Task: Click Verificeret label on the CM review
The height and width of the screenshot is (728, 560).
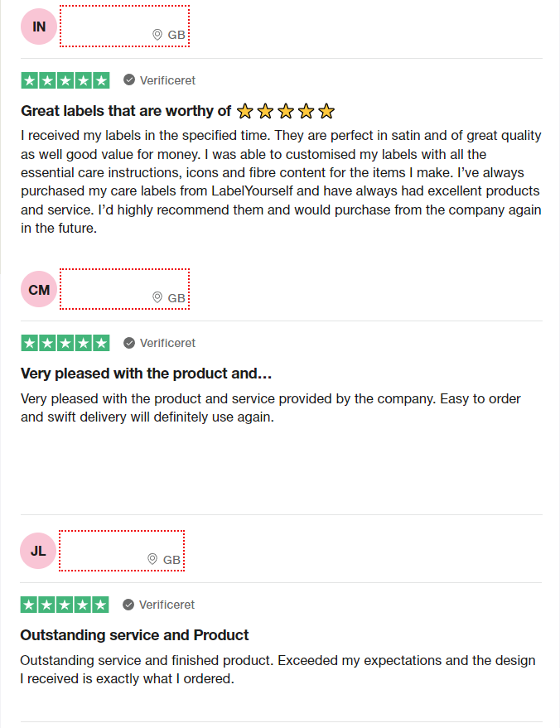Action: point(167,343)
